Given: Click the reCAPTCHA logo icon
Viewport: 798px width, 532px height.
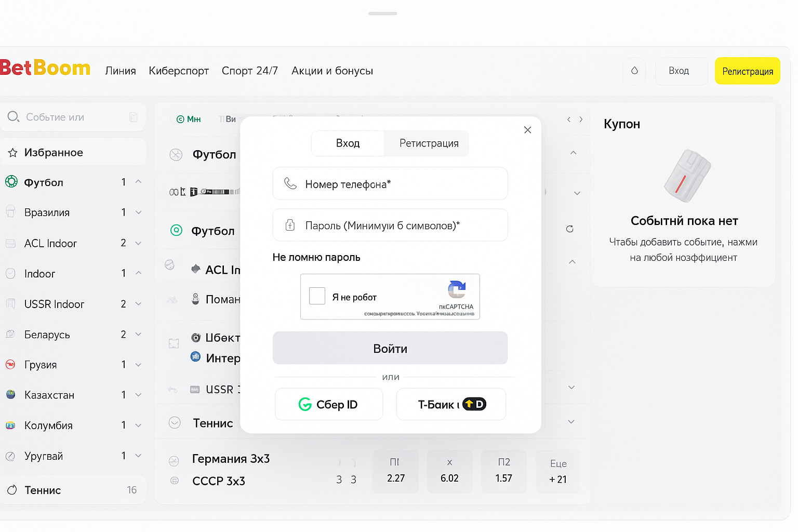Looking at the screenshot, I should point(457,289).
